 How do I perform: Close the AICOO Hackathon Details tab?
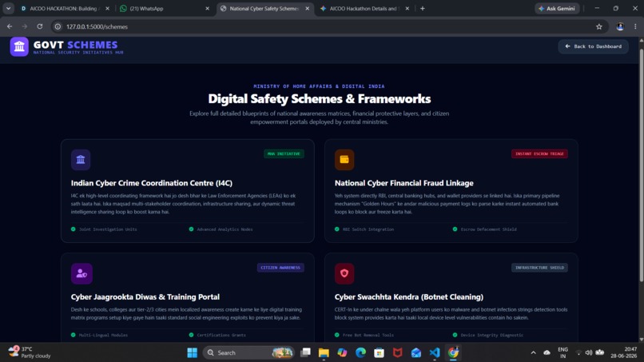[x=407, y=8]
